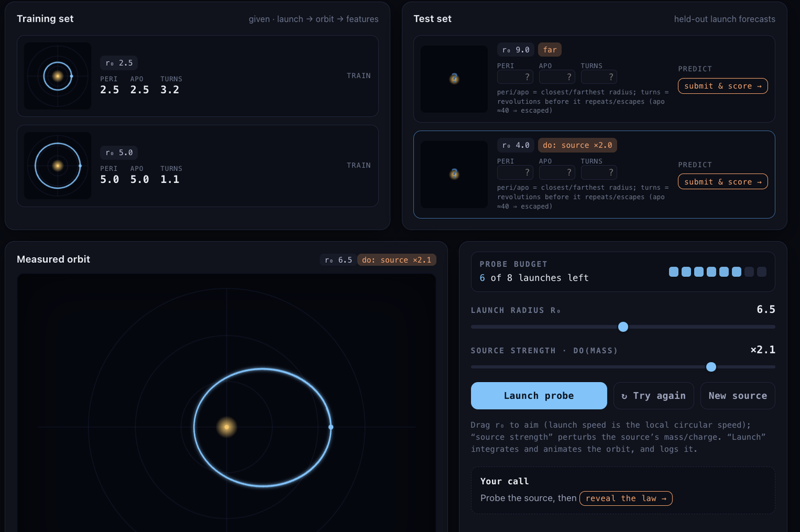Click the TURNS value 1.1
The width and height of the screenshot is (800, 532).
(170, 180)
